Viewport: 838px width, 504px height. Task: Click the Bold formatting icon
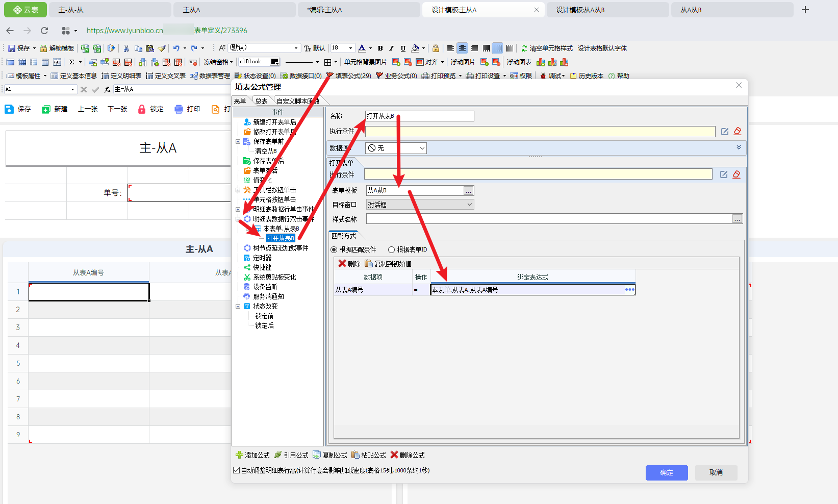pyautogui.click(x=380, y=48)
